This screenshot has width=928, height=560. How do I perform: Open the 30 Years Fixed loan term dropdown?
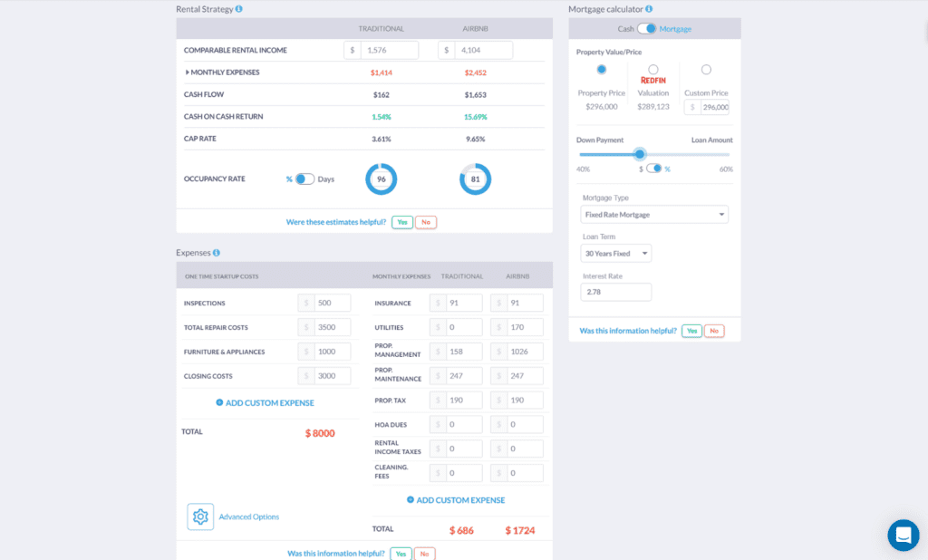615,253
